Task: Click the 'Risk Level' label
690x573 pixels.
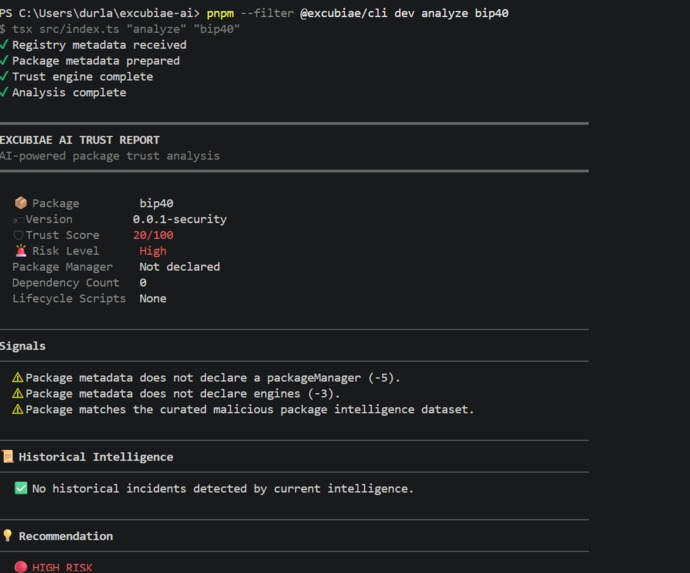Action: tap(66, 251)
